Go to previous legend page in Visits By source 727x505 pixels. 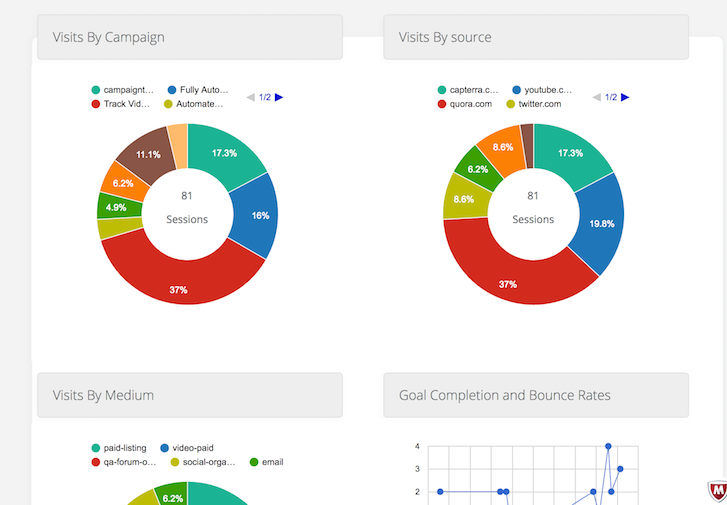(x=597, y=97)
